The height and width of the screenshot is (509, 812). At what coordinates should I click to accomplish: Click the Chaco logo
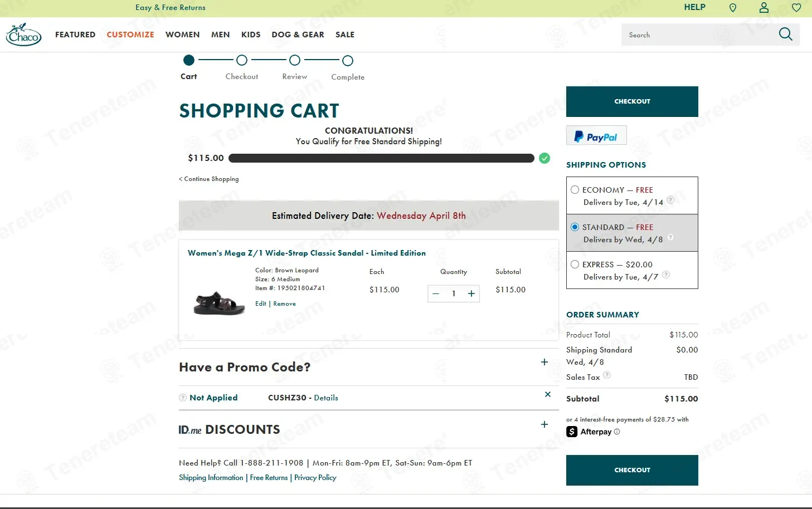[x=23, y=35]
